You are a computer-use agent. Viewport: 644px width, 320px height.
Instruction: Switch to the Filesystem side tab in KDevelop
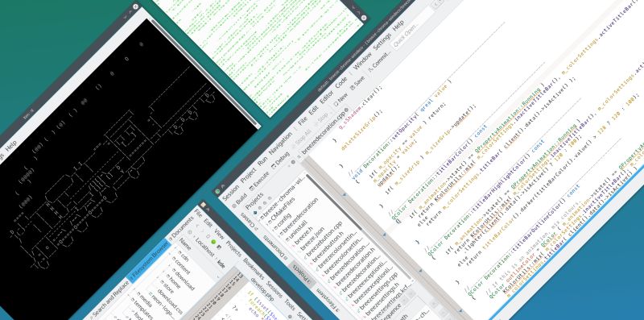[x=328, y=299]
